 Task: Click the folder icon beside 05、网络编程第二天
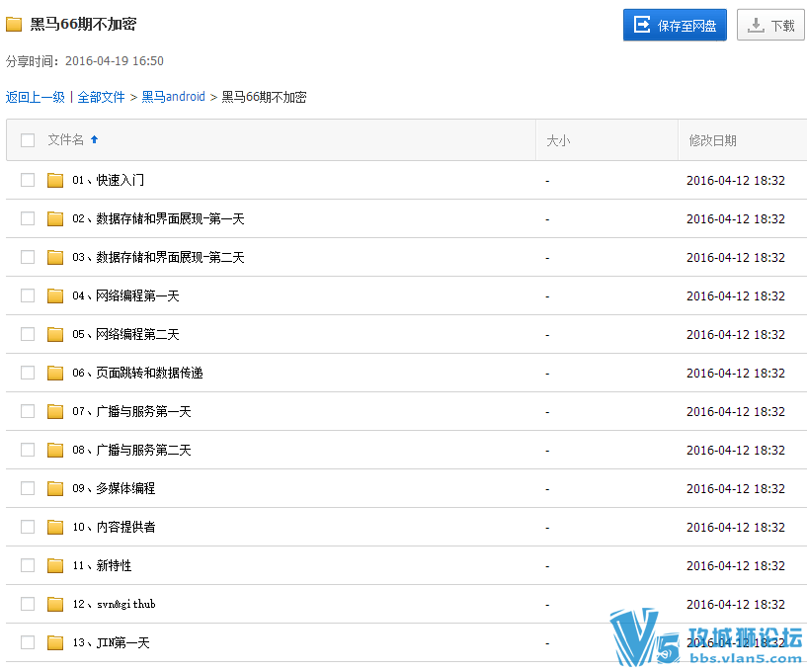pos(55,335)
